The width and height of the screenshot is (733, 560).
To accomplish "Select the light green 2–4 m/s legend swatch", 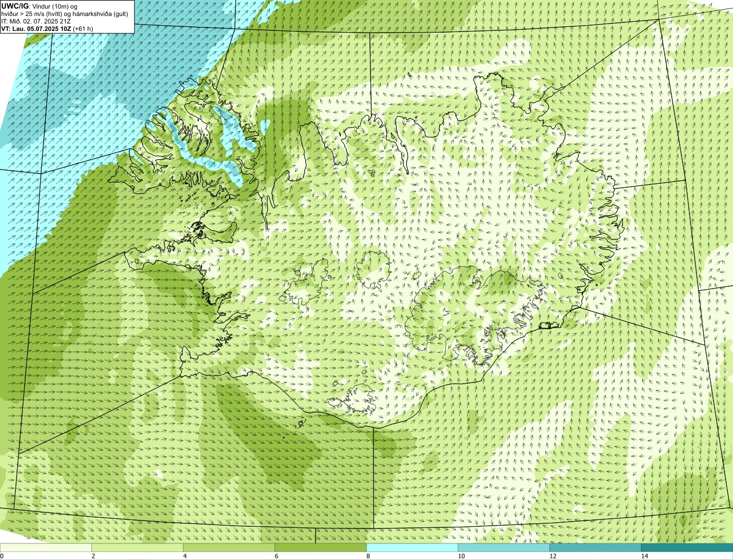I will 137,547.
